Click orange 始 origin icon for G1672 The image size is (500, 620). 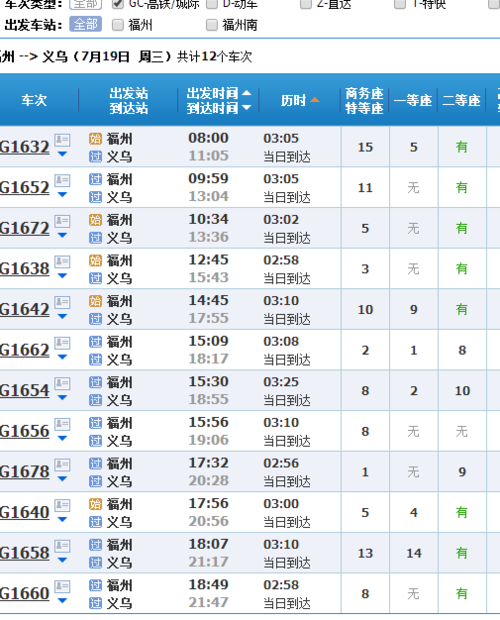[95, 220]
